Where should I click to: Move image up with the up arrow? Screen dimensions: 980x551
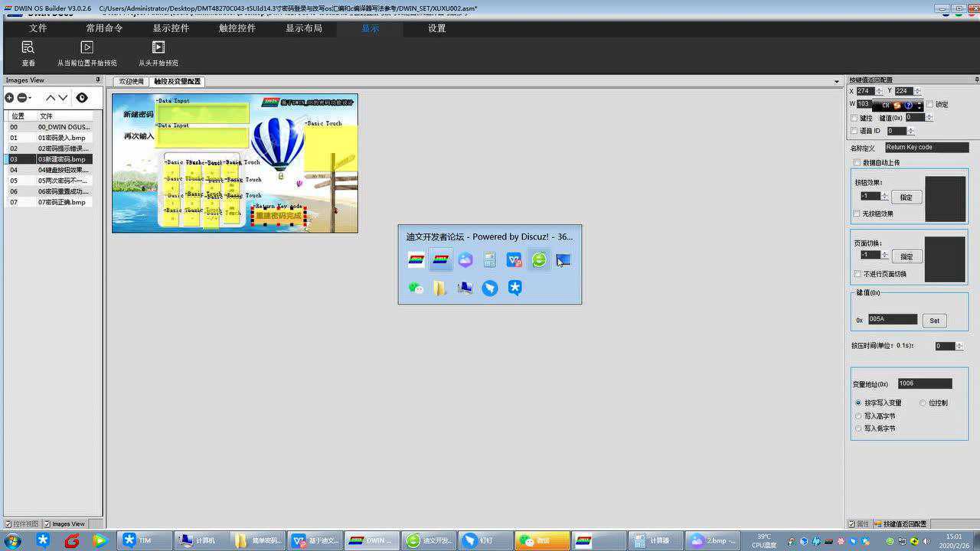point(51,98)
